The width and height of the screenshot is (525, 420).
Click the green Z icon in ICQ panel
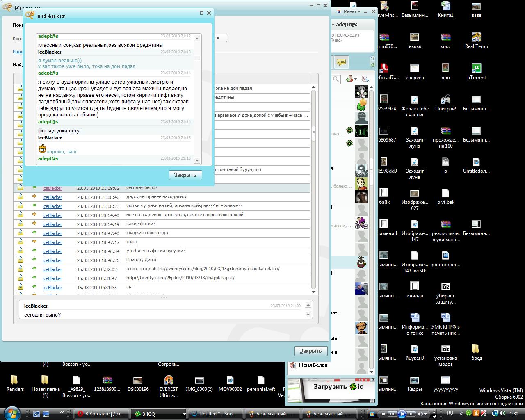pos(372,65)
